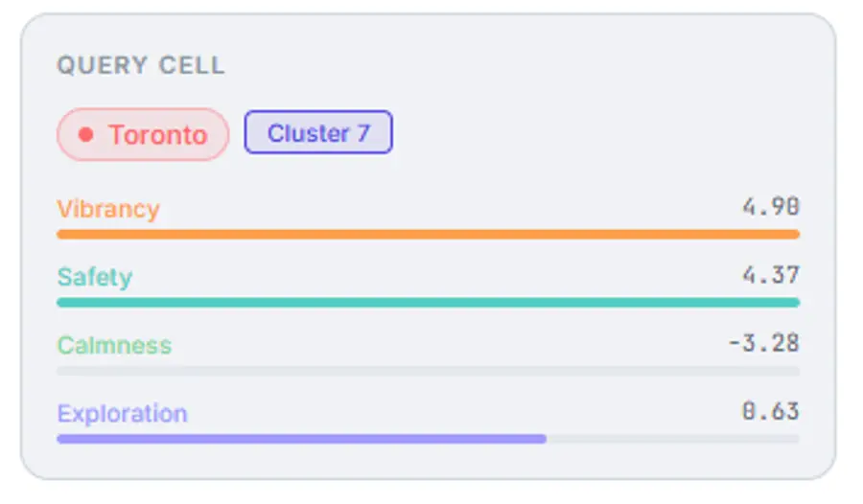Image resolution: width=863 pixels, height=504 pixels.
Task: Click the number 7 in the Cluster badge
Action: [x=363, y=133]
